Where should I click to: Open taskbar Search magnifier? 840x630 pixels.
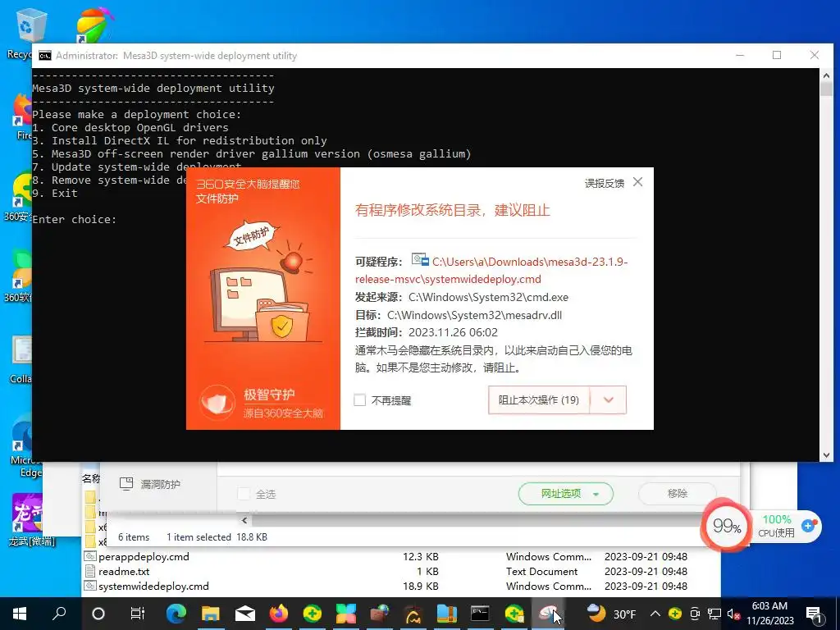tap(59, 613)
